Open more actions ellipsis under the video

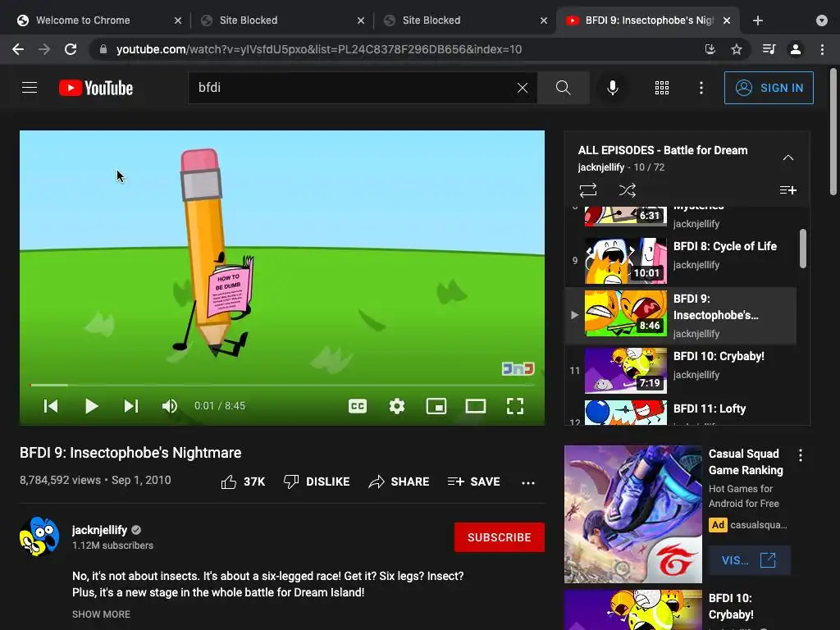point(528,482)
